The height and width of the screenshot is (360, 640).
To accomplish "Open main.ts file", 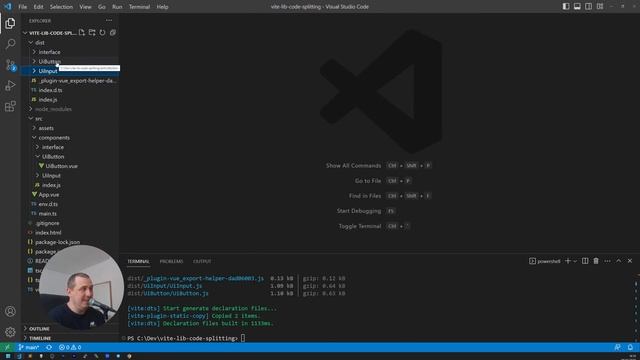I will [70, 213].
